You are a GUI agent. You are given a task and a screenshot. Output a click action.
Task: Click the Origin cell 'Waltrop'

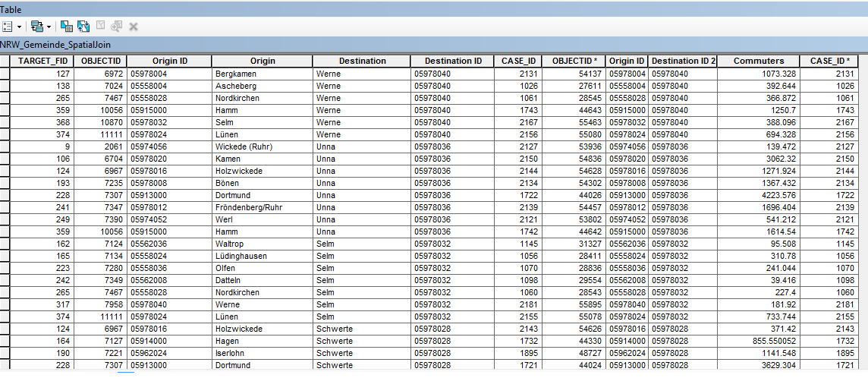pyautogui.click(x=263, y=244)
